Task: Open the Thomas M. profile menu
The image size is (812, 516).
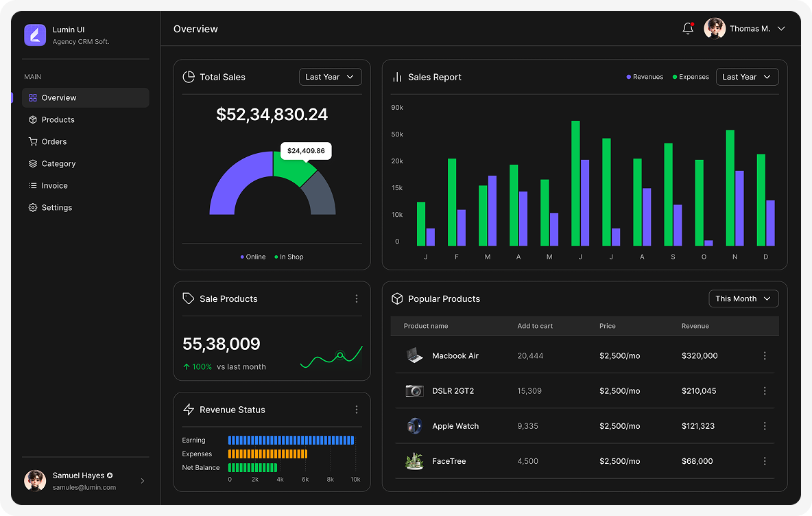Action: point(745,29)
